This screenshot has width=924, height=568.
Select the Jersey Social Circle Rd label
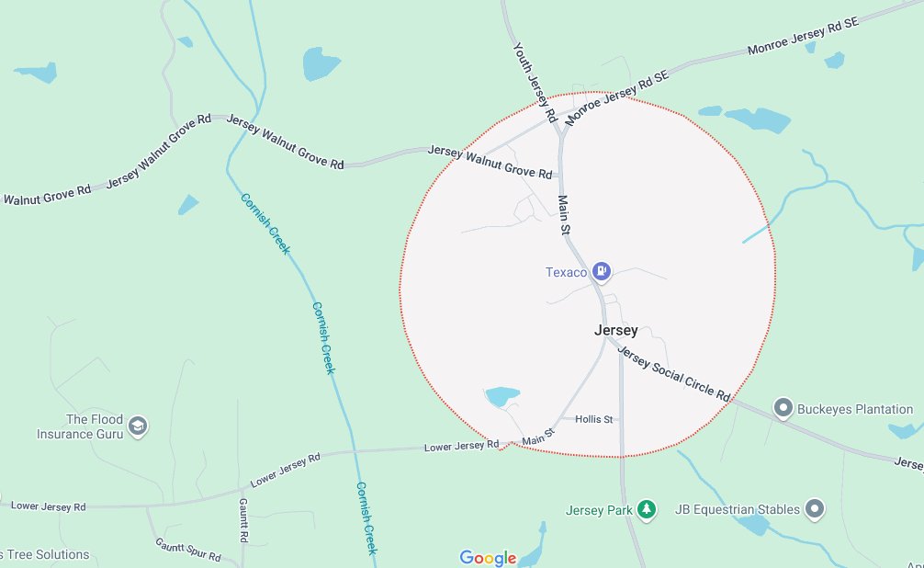pyautogui.click(x=674, y=374)
